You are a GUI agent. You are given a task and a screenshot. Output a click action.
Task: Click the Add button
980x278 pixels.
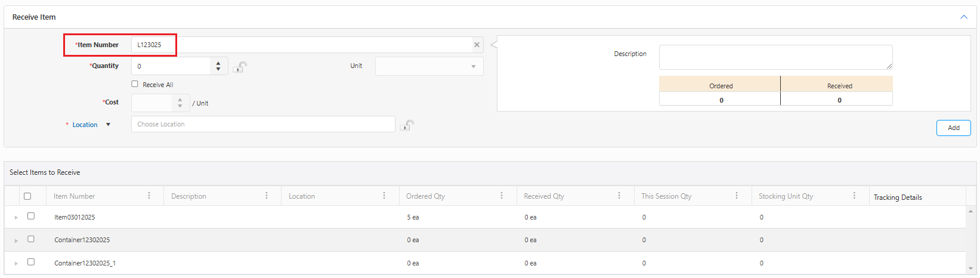pos(953,128)
